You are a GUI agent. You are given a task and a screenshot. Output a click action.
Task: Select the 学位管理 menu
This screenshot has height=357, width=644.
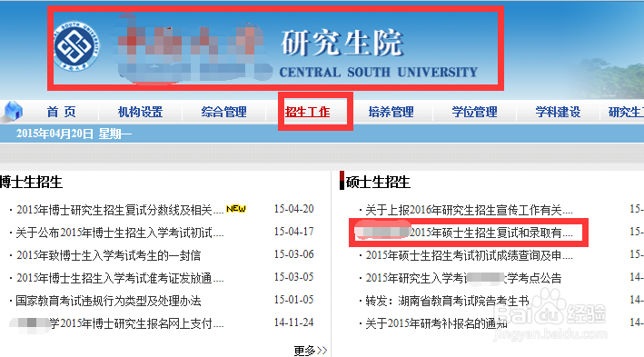click(x=474, y=112)
